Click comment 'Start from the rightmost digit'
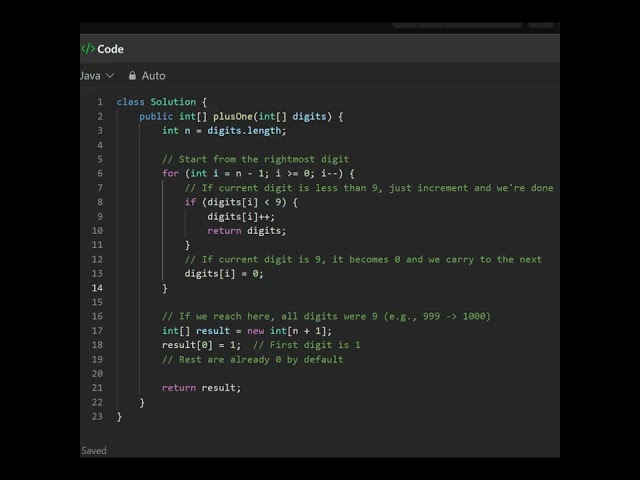The image size is (640, 480). click(256, 159)
